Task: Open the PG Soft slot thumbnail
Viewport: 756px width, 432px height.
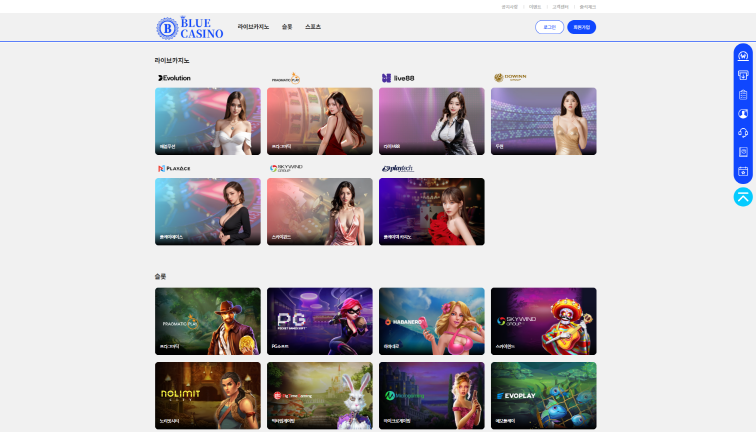Action: click(319, 321)
